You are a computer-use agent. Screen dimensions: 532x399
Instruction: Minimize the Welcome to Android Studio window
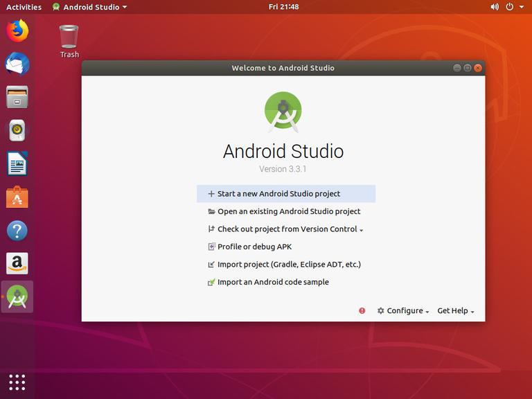[457, 68]
